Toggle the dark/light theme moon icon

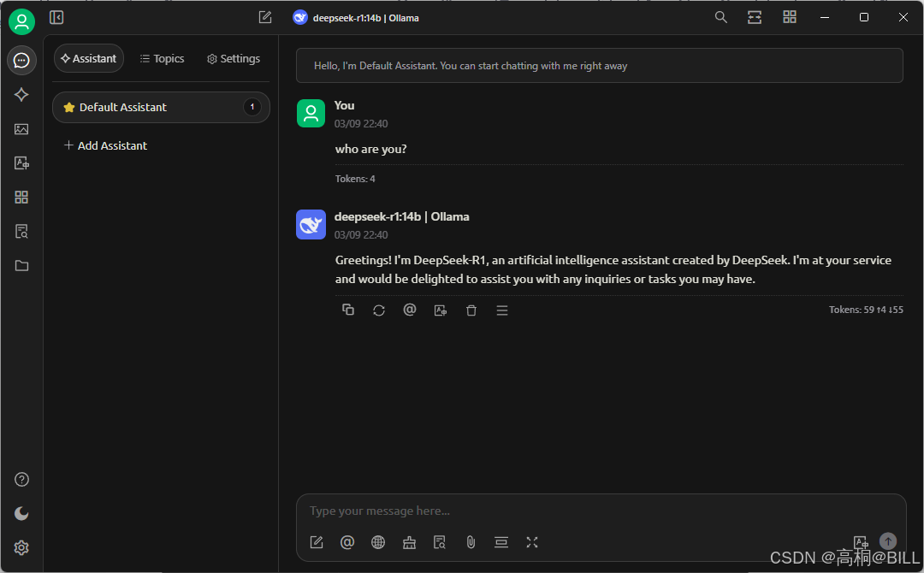pyautogui.click(x=21, y=513)
